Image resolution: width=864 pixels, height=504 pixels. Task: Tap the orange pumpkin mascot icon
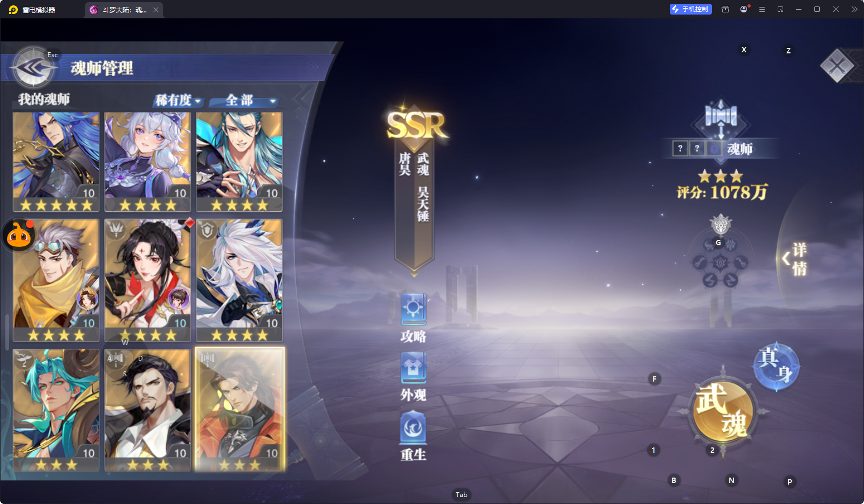[19, 235]
